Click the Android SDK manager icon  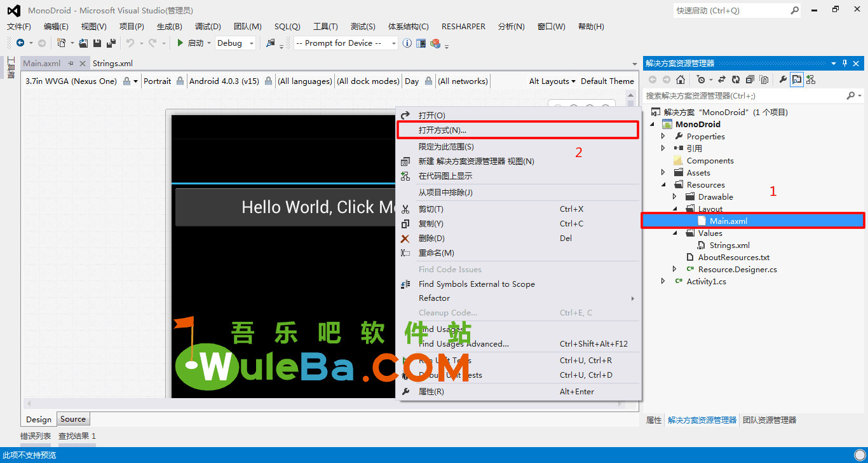point(435,43)
